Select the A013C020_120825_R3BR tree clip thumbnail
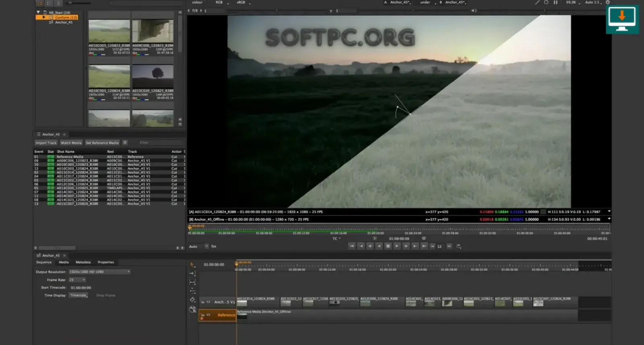 (153, 76)
